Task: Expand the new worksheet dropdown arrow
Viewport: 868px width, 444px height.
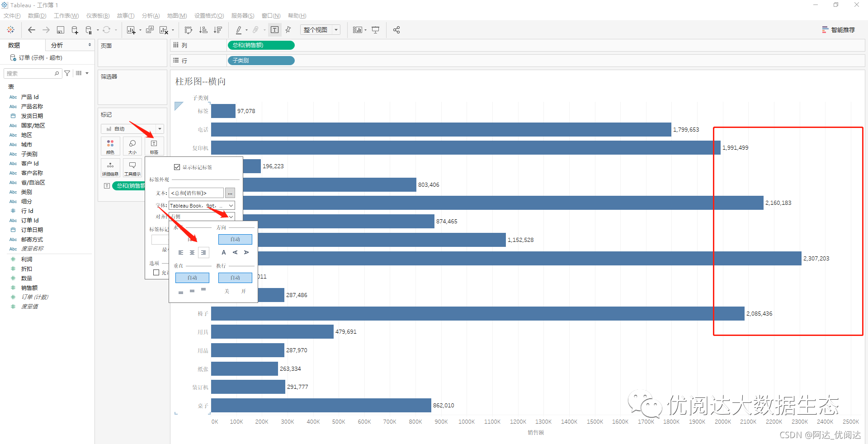Action: coord(140,30)
